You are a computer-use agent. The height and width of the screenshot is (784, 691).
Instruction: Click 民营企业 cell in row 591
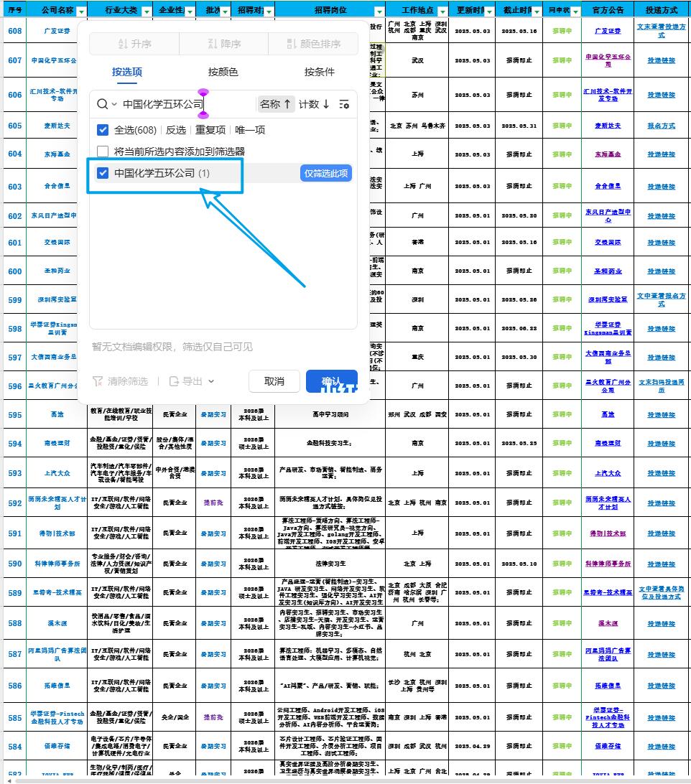tap(175, 533)
